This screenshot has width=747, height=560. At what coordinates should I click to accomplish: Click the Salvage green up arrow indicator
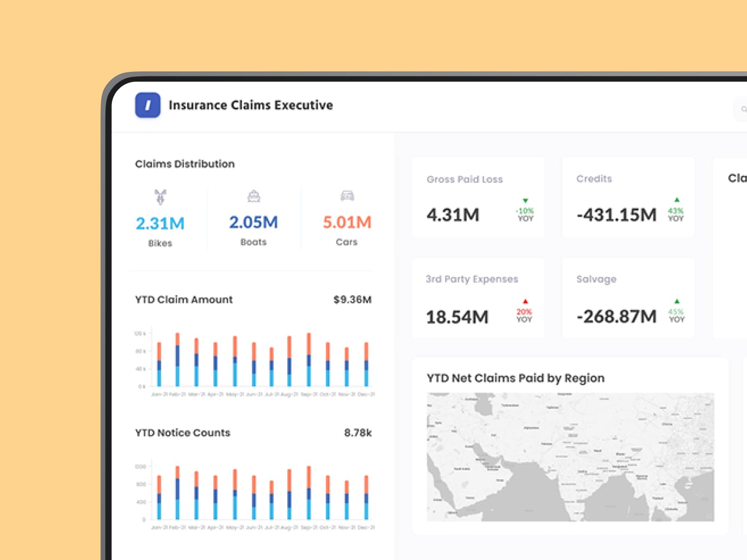click(x=676, y=301)
